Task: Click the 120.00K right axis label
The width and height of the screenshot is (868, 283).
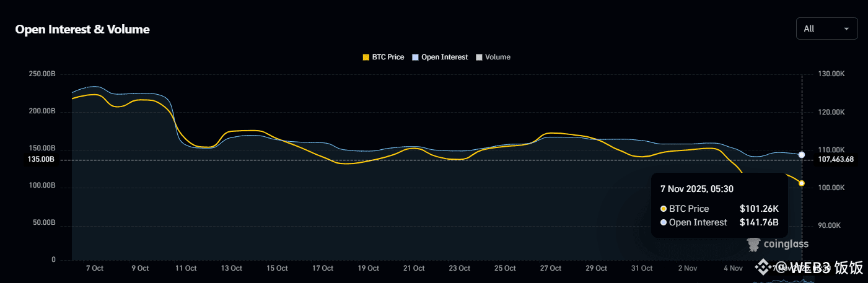Action: pos(831,113)
